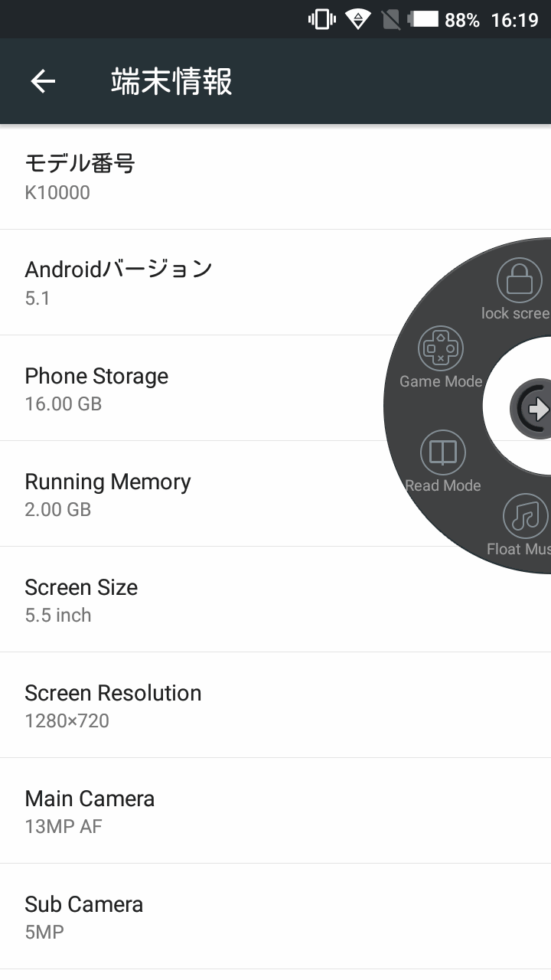
Task: Open Game Mode gamepad icon
Action: [x=441, y=349]
